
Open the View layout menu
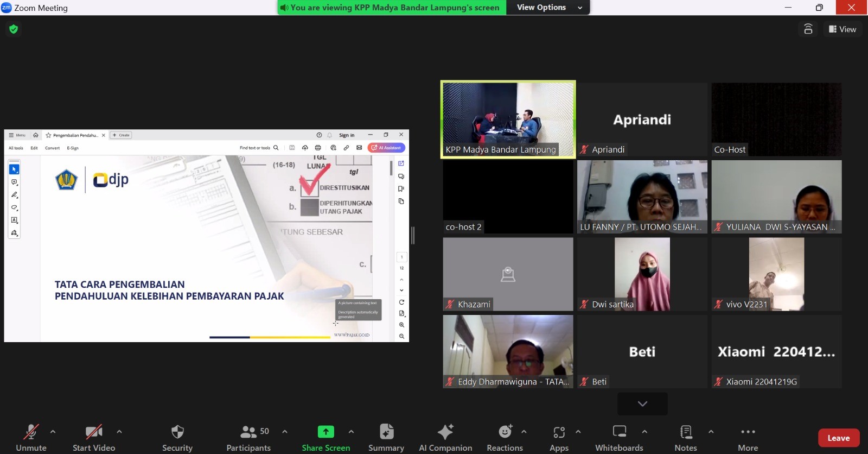point(843,29)
